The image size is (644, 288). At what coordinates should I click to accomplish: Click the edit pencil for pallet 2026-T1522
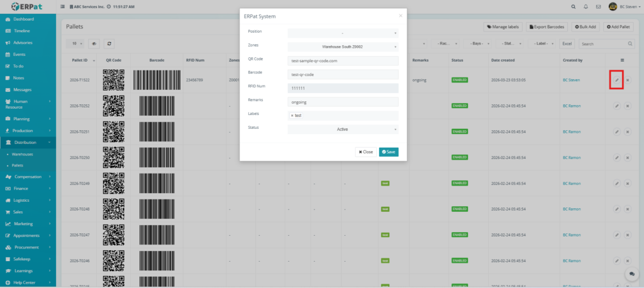tap(616, 80)
